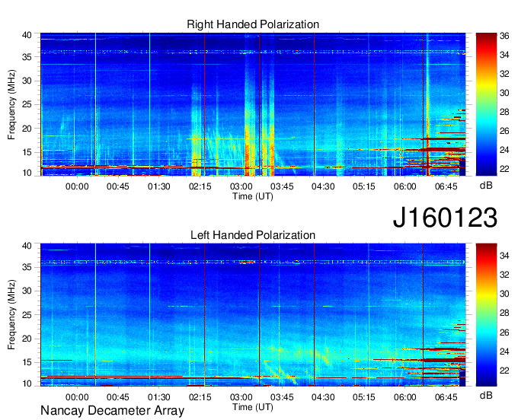
Task: Click the 15 MHz tick on upper plot
Action: 27,152
